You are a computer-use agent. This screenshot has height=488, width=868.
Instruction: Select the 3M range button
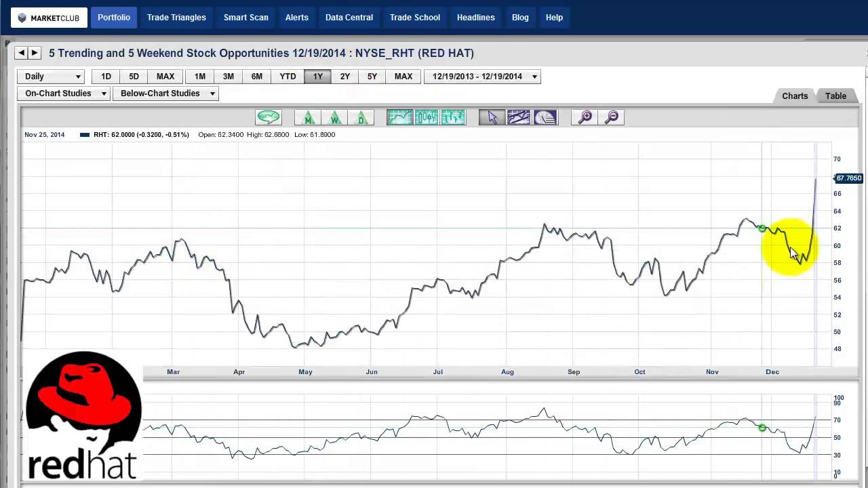(229, 77)
